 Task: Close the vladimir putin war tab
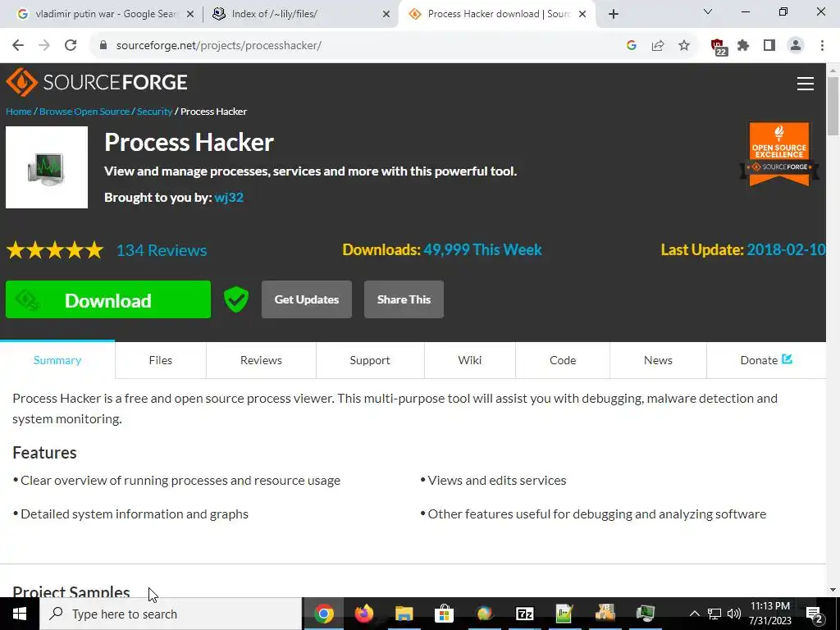190,15
